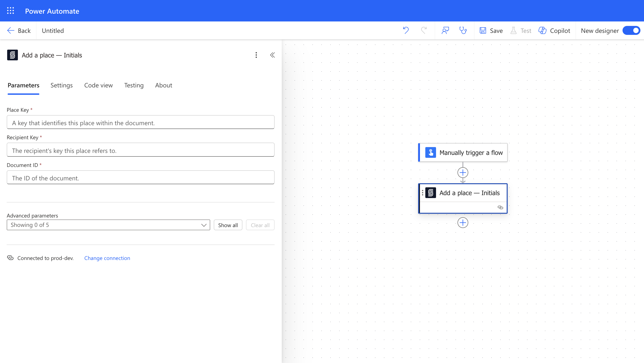Click the Change connection link
This screenshot has width=644, height=363.
tap(107, 258)
